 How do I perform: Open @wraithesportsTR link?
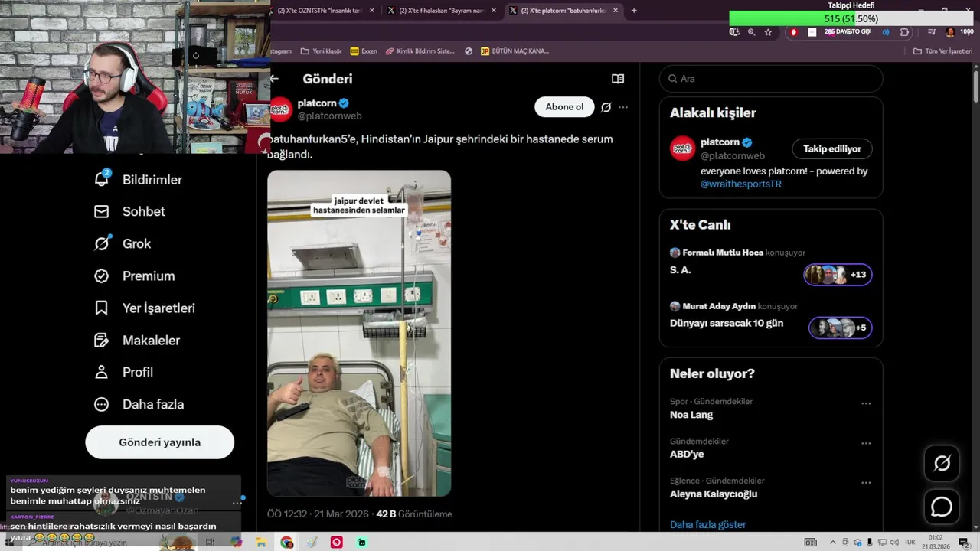pyautogui.click(x=741, y=184)
